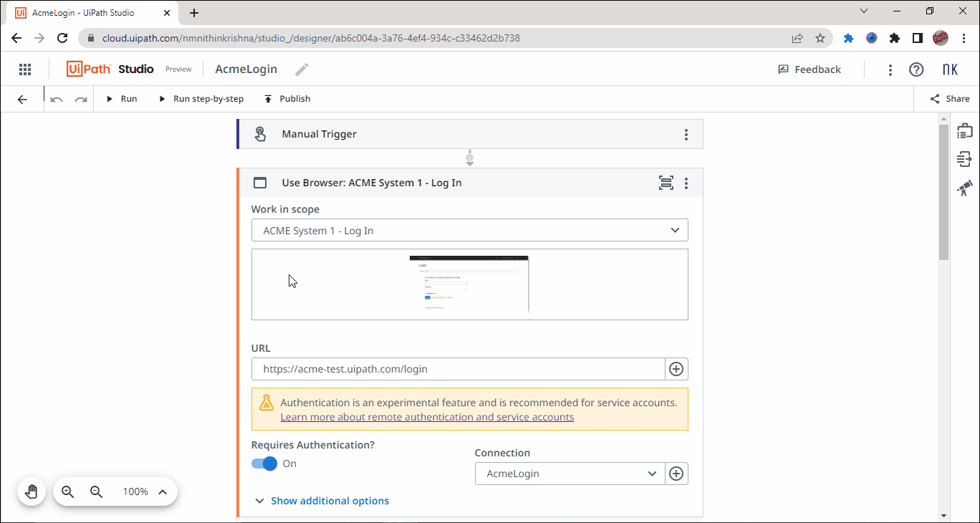Bookmark this page with star icon
The width and height of the screenshot is (980, 523).
[820, 38]
